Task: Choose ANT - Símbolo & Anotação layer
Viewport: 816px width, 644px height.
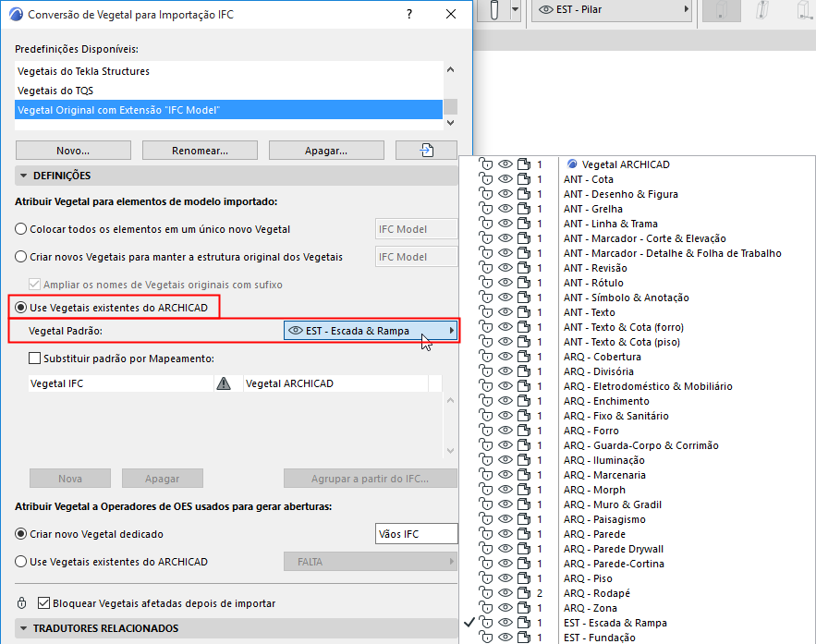Action: (626, 298)
